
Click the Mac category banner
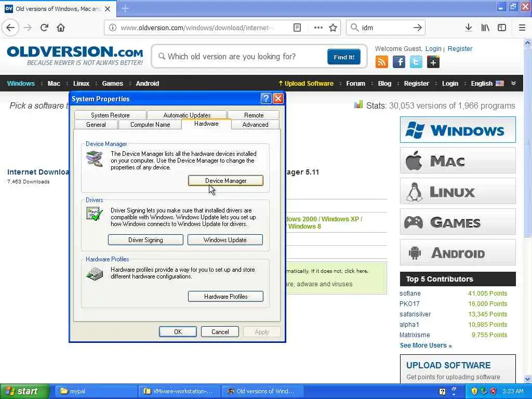(x=458, y=161)
